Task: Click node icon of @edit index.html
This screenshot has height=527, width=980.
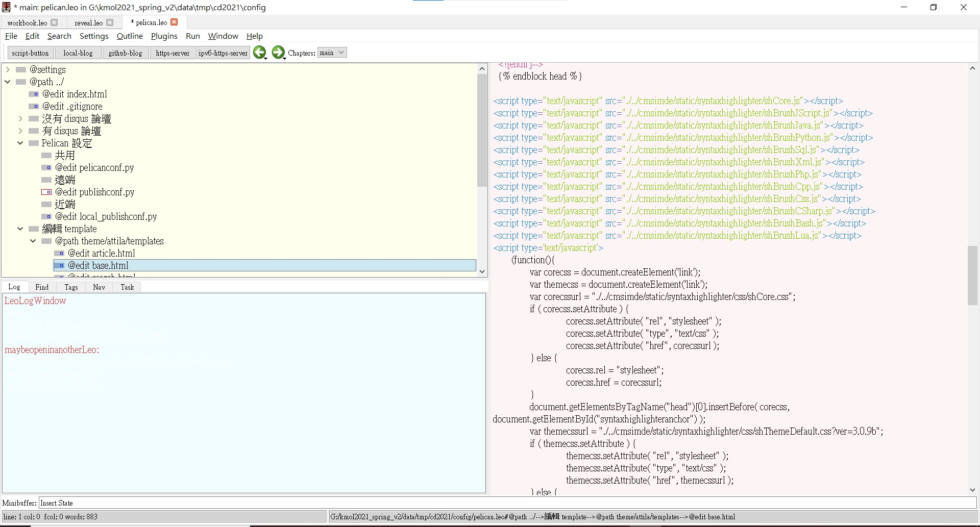Action: (x=34, y=94)
